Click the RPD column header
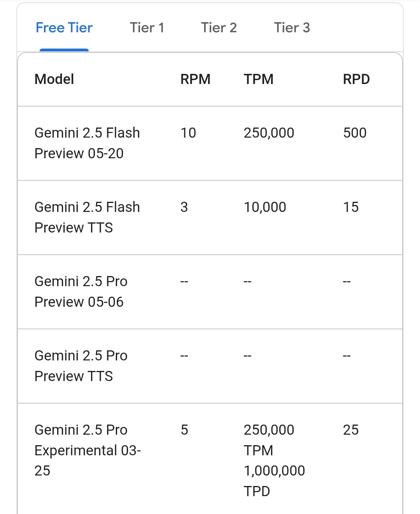The width and height of the screenshot is (420, 514). (x=356, y=79)
